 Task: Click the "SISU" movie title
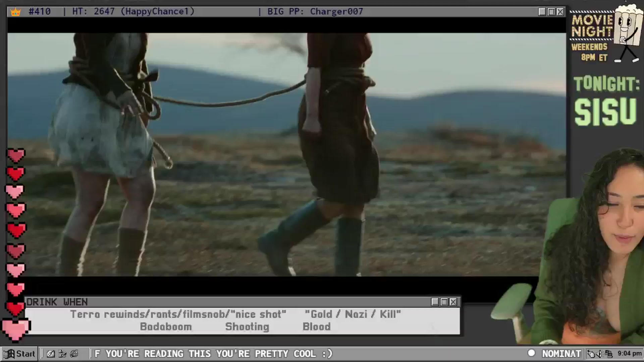(605, 112)
